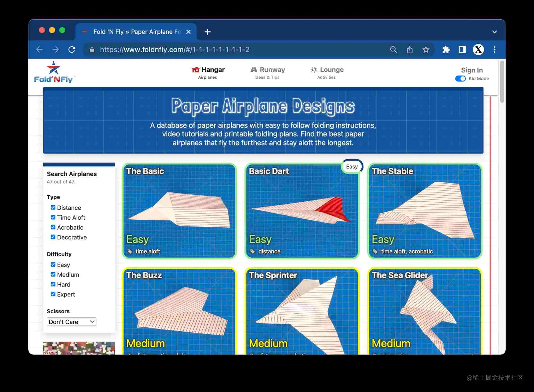Click the time aloft tag icon under The Basic

[x=129, y=251]
